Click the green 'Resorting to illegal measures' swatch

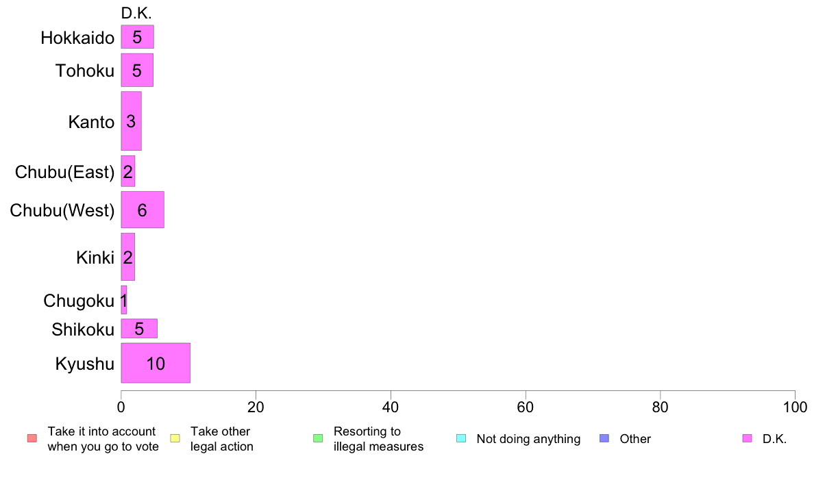coord(318,438)
